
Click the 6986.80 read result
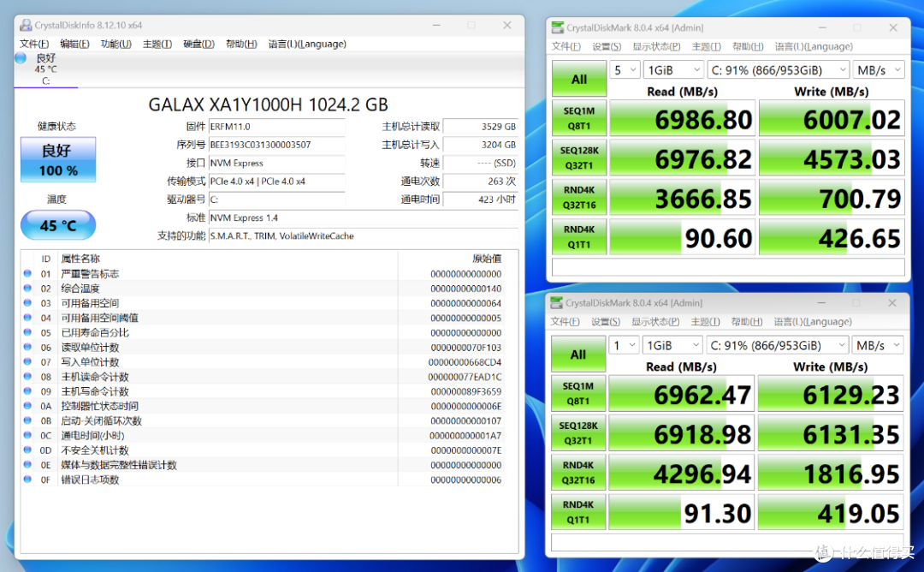pyautogui.click(x=682, y=118)
